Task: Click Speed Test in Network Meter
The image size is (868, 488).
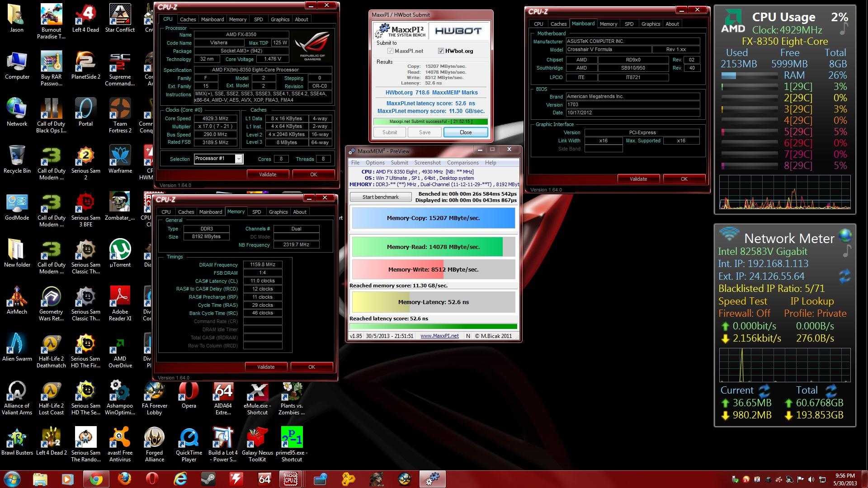Action: tap(742, 301)
